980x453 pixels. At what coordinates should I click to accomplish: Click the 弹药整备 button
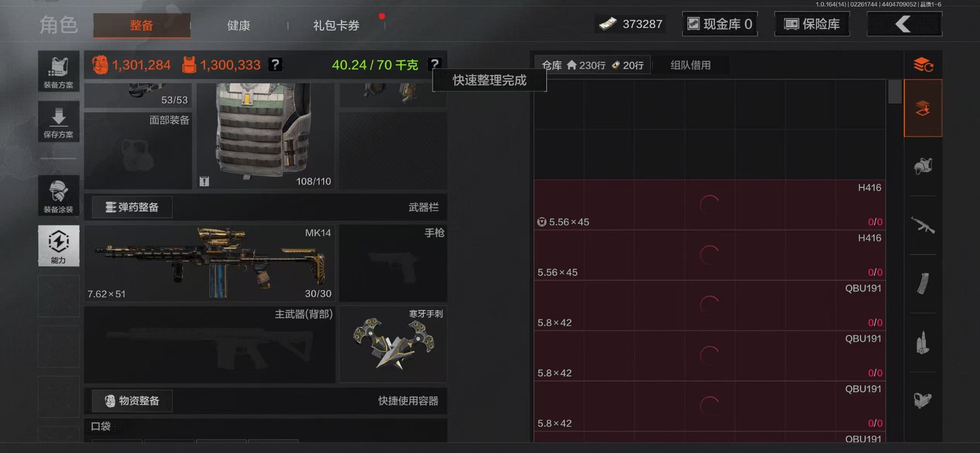pyautogui.click(x=132, y=207)
